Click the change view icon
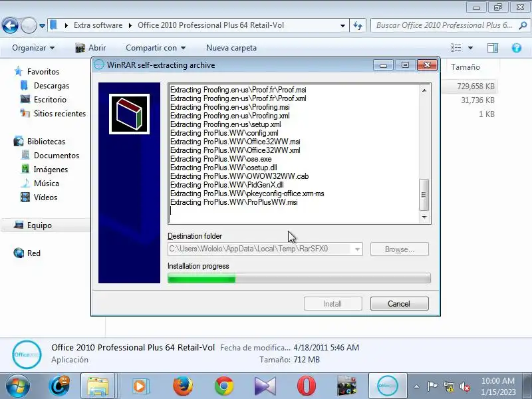Image resolution: width=532 pixels, height=399 pixels. coord(456,48)
